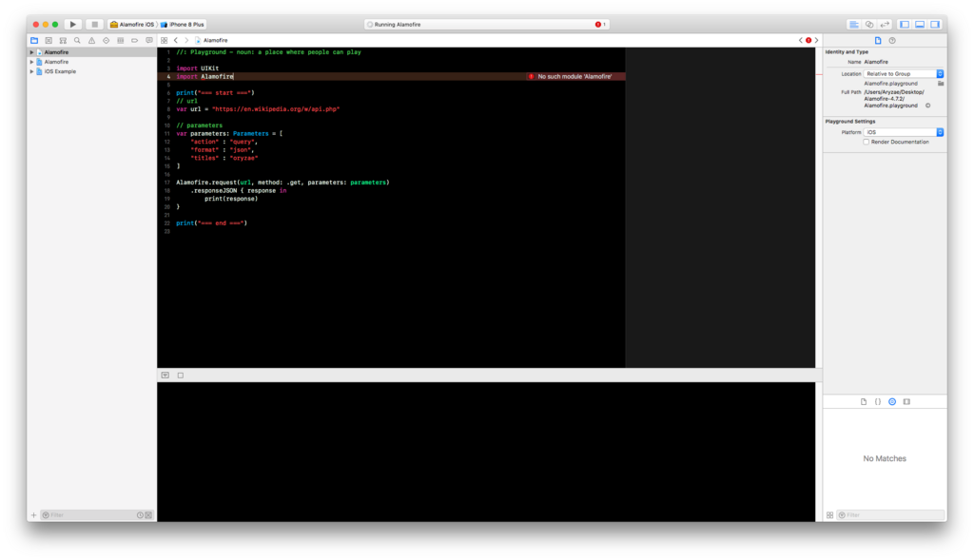This screenshot has width=974, height=560.
Task: Jump to previous issue arrow
Action: [801, 40]
